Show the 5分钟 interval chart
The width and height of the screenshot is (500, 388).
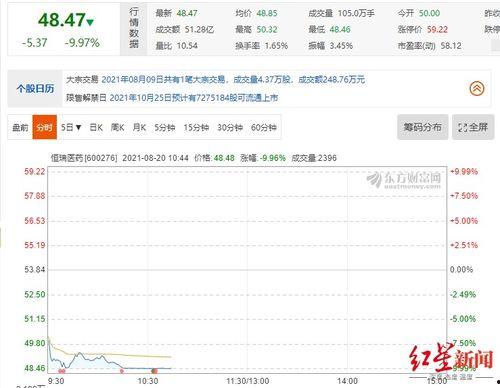point(165,127)
